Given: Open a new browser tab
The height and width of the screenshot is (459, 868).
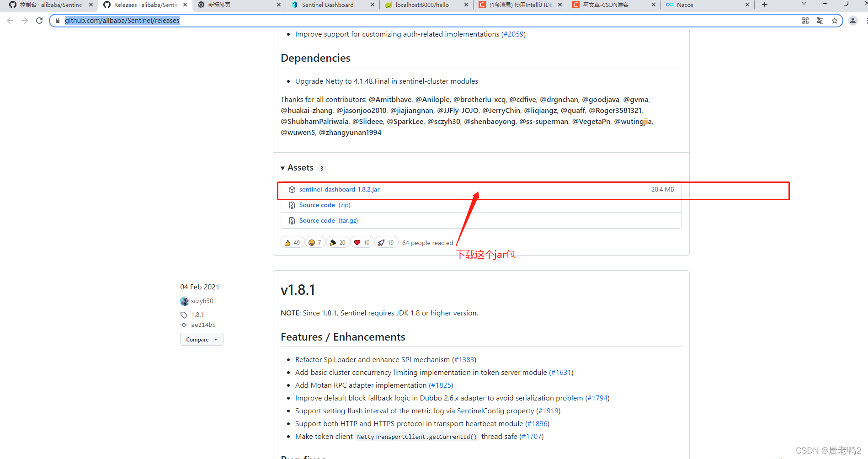Looking at the screenshot, I should point(765,5).
